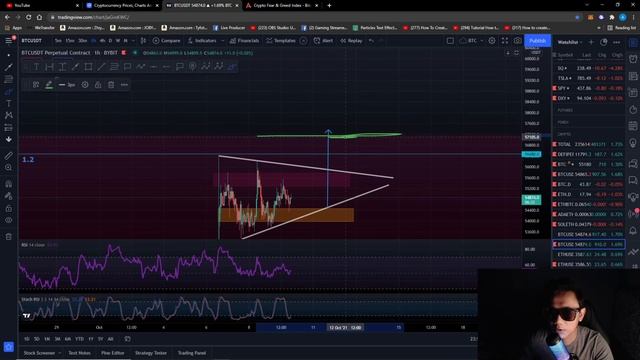
Task: Open the Strategy Tester tab
Action: [151, 353]
